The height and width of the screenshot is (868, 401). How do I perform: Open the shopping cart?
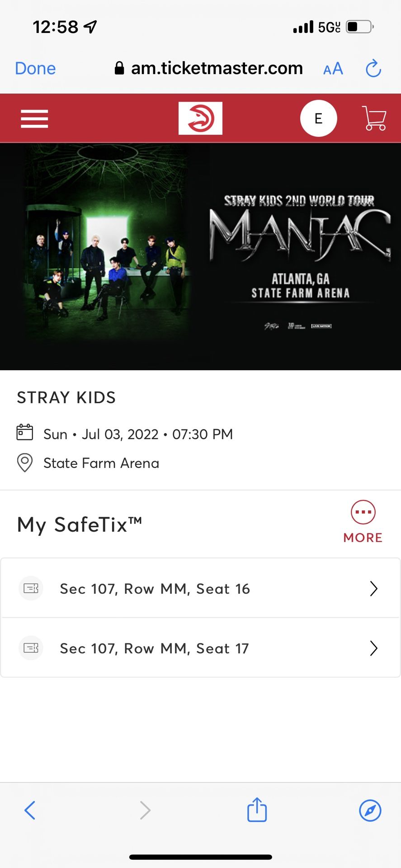tap(374, 118)
